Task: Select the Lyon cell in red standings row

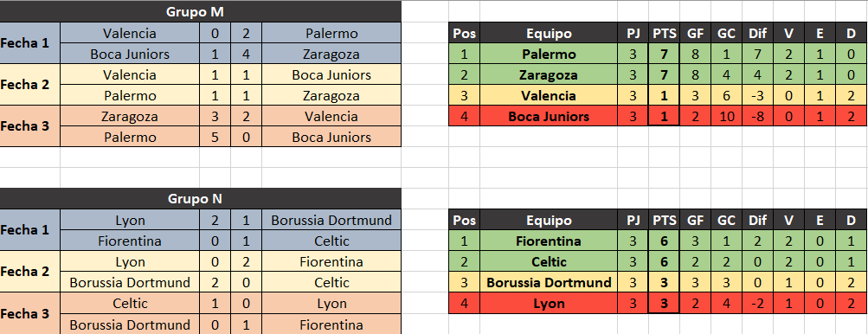Action: pyautogui.click(x=549, y=304)
